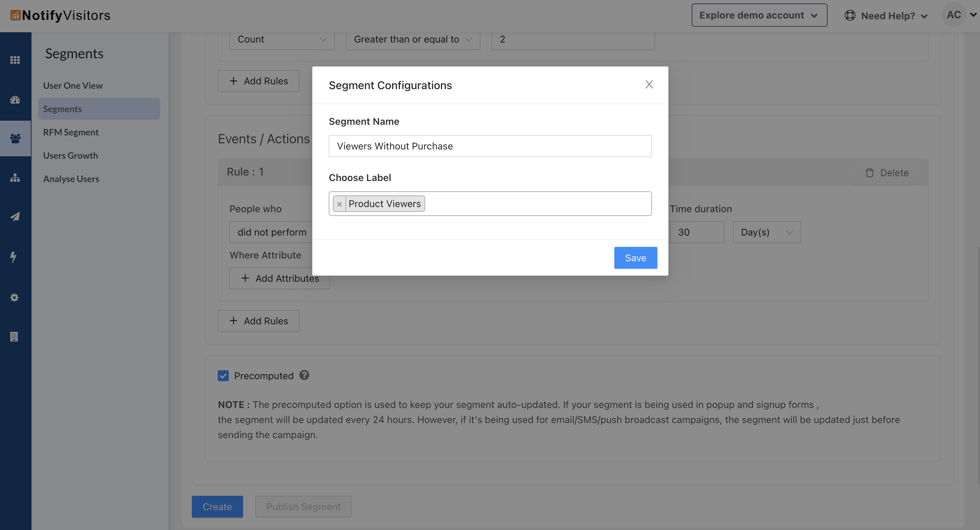Open the Need Help? dropdown
This screenshot has width=980, height=530.
[x=887, y=16]
